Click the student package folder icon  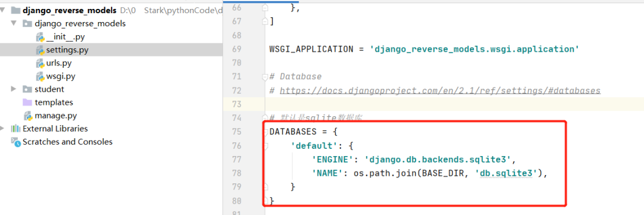[x=27, y=89]
